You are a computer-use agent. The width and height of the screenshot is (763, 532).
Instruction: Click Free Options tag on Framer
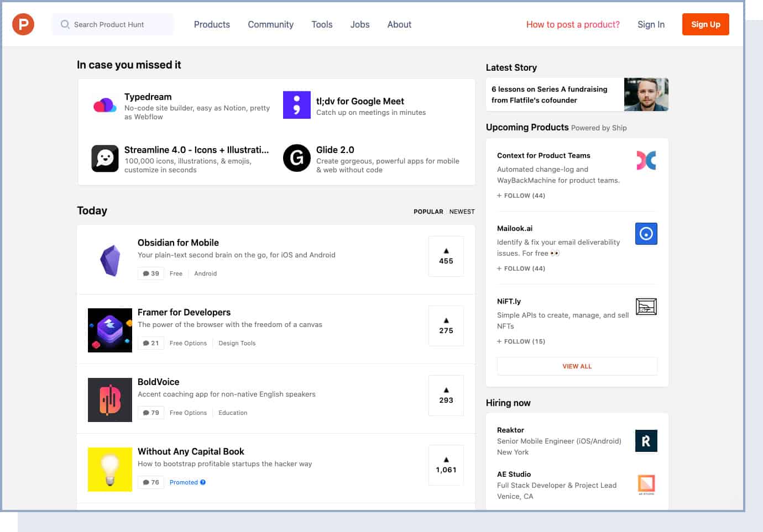click(x=188, y=343)
